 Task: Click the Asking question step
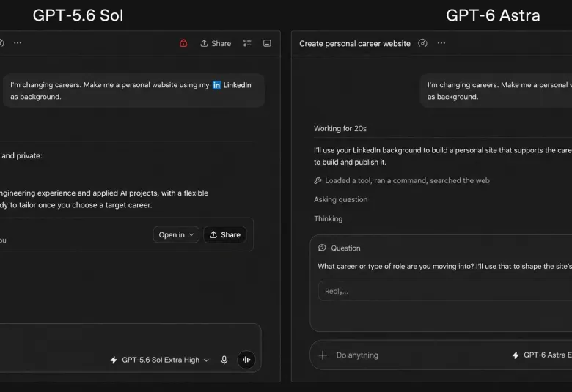(x=341, y=199)
